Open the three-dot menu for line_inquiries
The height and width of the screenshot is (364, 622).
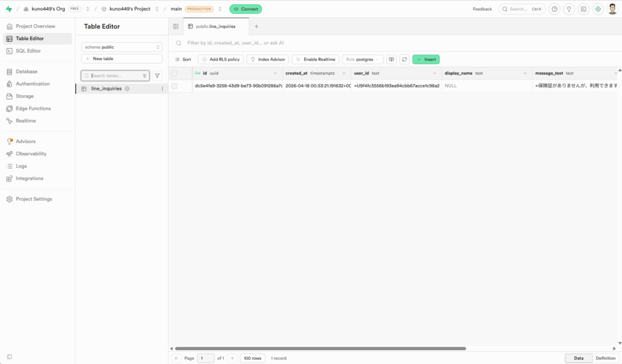162,89
